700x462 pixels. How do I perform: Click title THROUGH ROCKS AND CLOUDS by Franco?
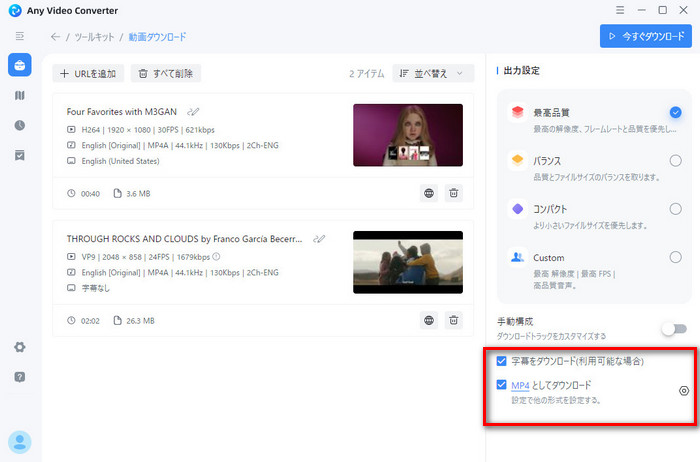click(184, 239)
